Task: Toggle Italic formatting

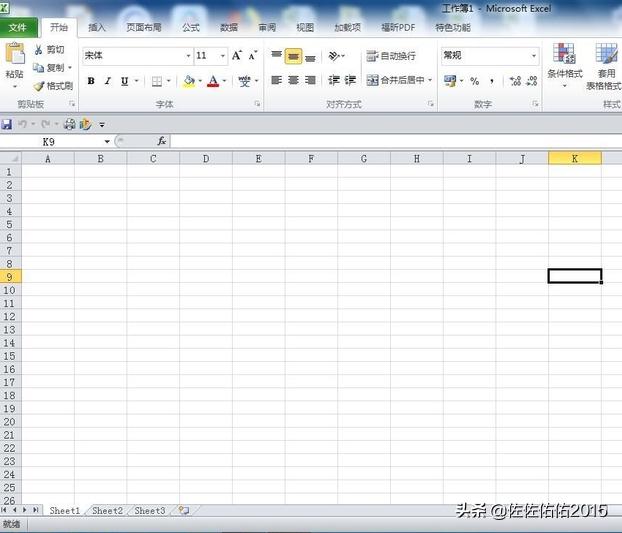Action: [x=107, y=81]
